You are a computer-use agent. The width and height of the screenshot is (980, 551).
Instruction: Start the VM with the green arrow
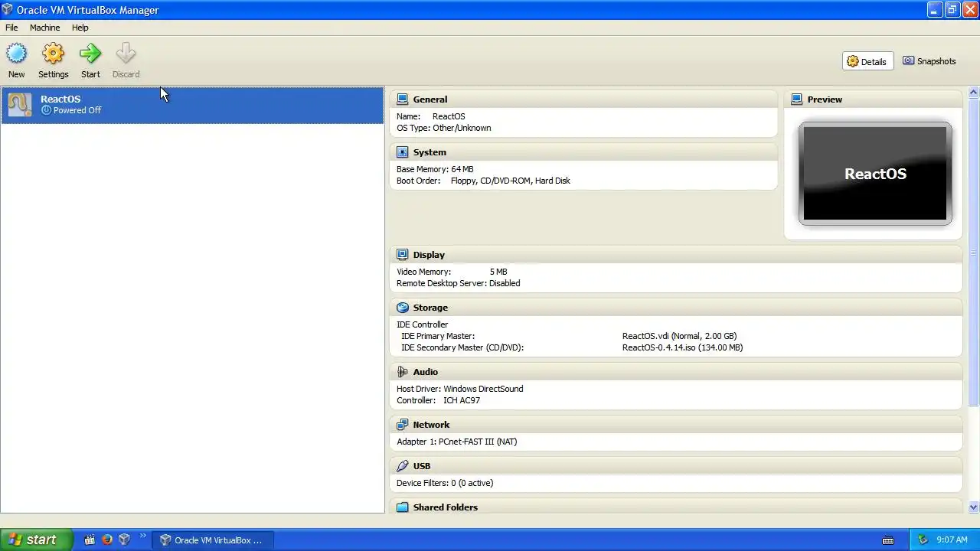click(90, 54)
